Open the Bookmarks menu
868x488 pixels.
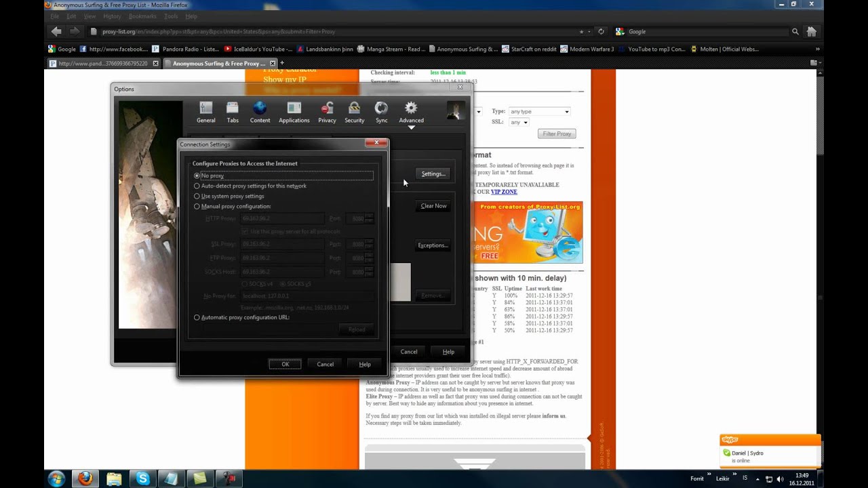[142, 16]
